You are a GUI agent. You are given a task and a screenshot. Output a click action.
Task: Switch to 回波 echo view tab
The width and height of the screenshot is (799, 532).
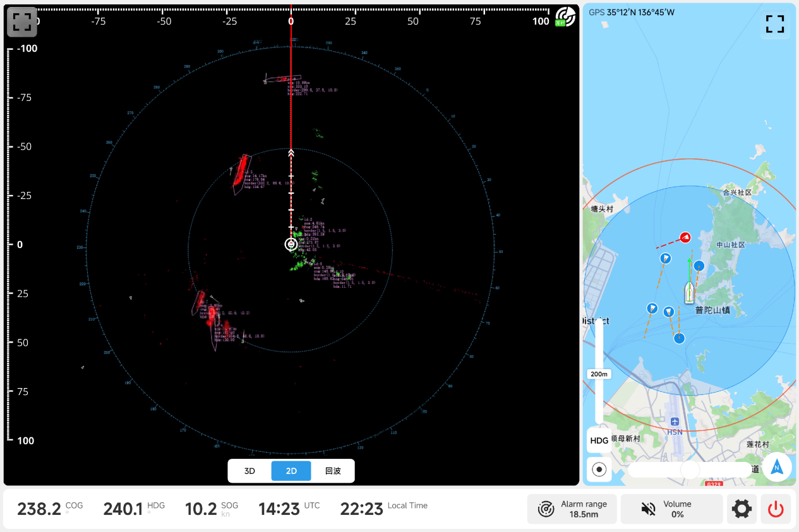coord(333,471)
